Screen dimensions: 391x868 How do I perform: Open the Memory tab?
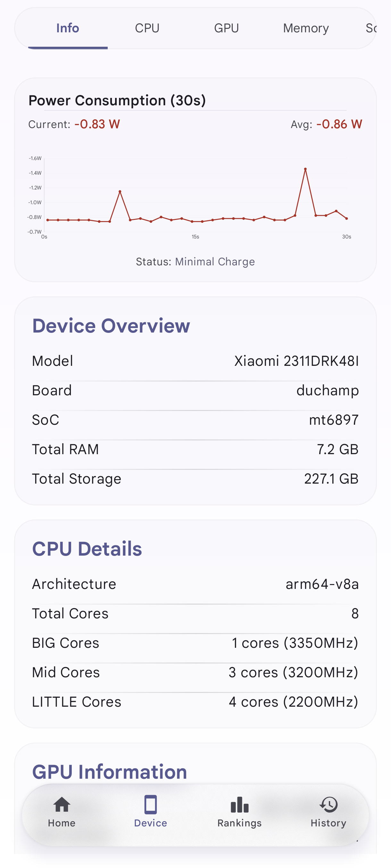coord(306,28)
